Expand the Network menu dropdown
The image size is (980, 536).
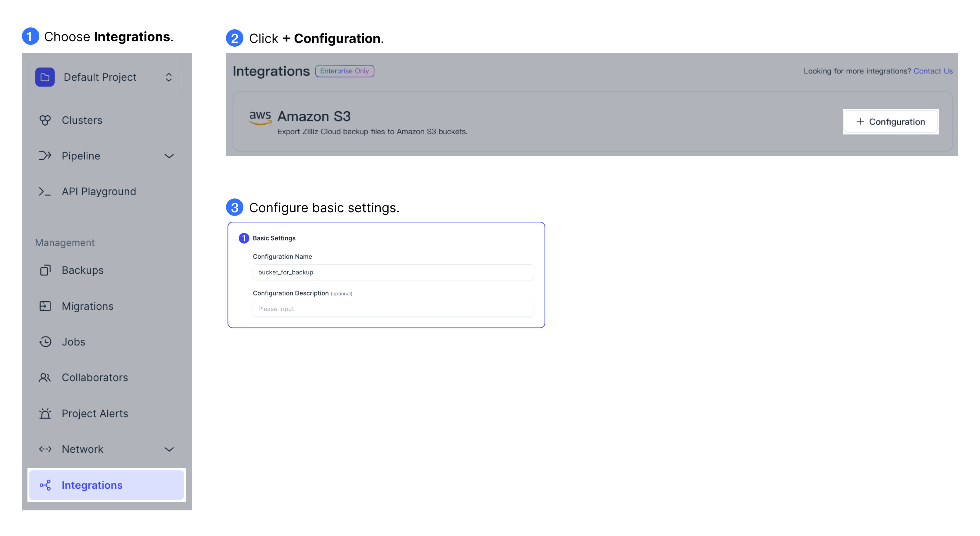click(169, 449)
